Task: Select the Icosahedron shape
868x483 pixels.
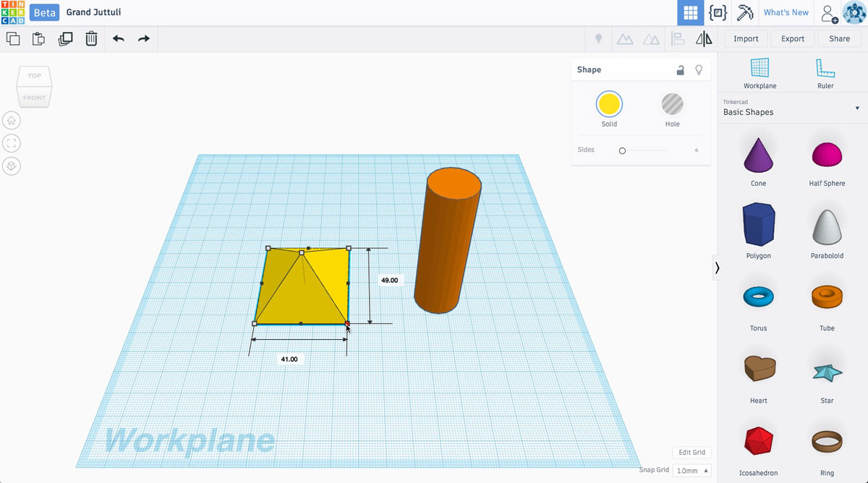Action: pyautogui.click(x=758, y=441)
